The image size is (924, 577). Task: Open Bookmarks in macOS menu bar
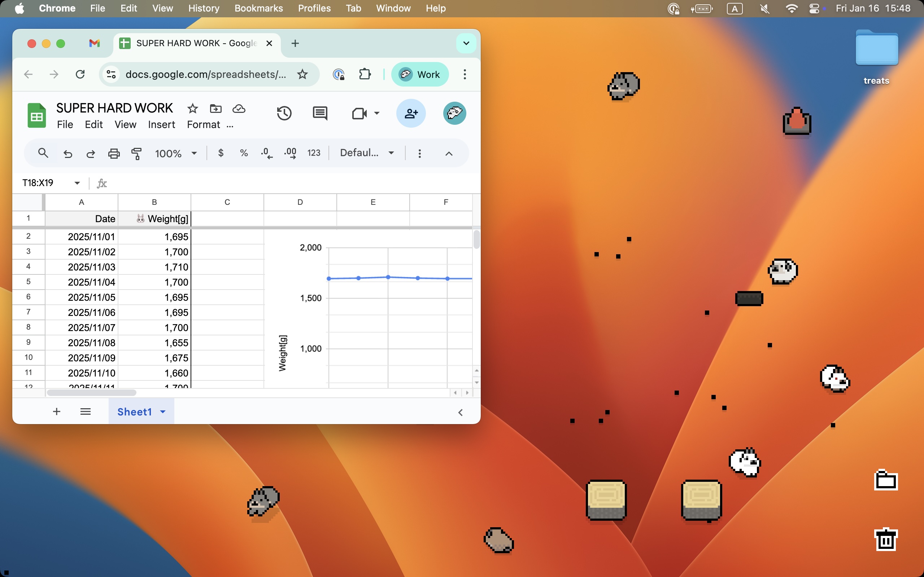(258, 8)
